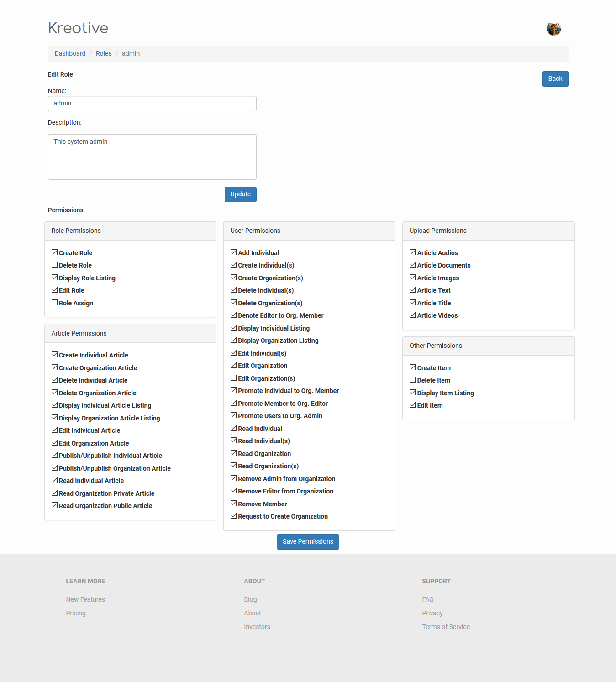
Task: Open the Dashboard breadcrumb link
Action: tap(70, 53)
